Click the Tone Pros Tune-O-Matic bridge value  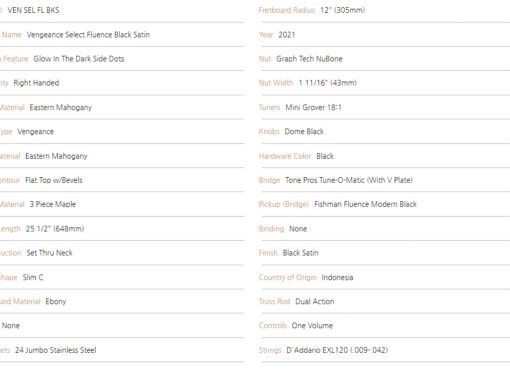pyautogui.click(x=349, y=180)
